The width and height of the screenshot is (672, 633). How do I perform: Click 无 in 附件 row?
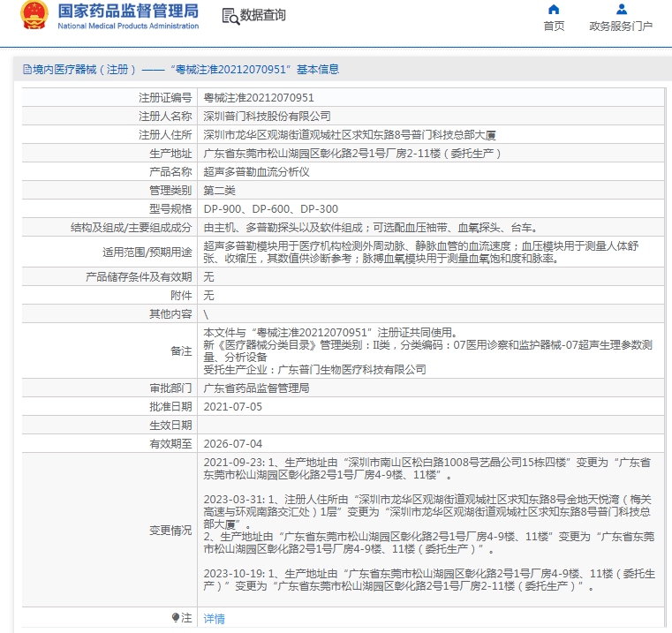(208, 295)
